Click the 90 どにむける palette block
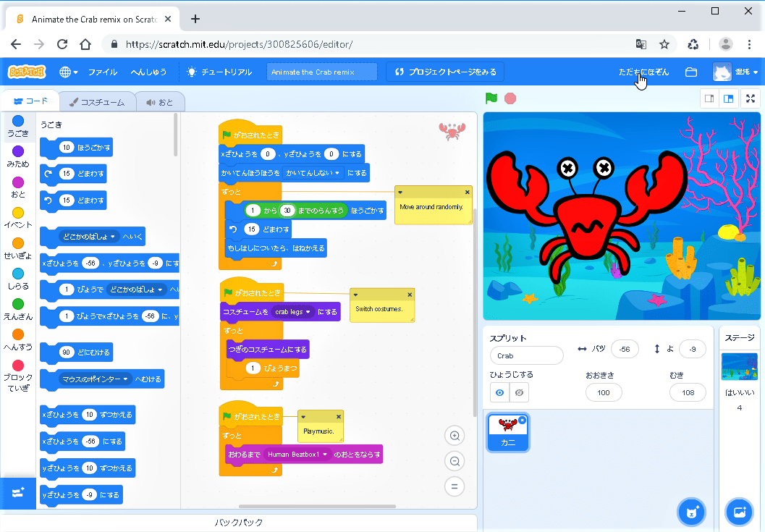765x532 pixels. pos(77,352)
